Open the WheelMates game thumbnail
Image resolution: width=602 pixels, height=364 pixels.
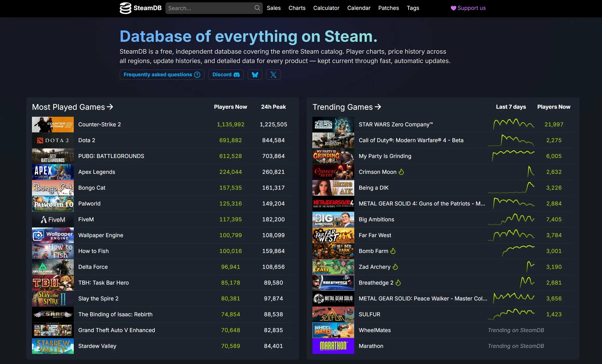click(x=333, y=330)
